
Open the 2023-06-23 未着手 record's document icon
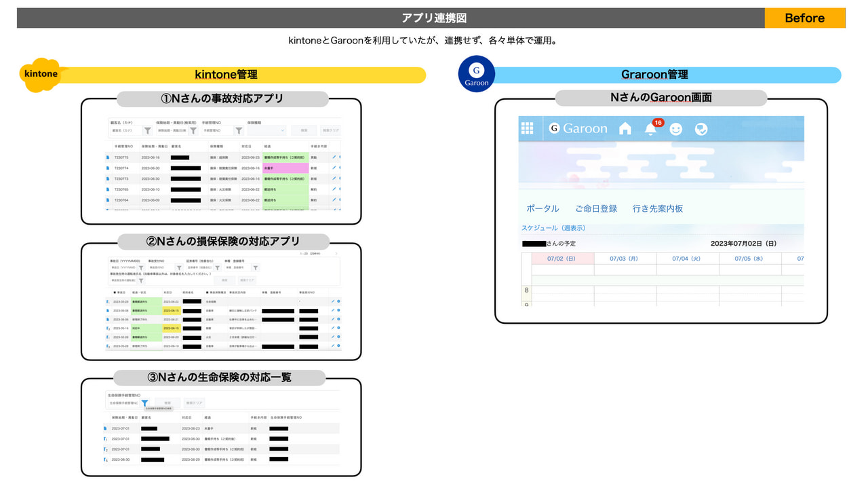point(105,428)
